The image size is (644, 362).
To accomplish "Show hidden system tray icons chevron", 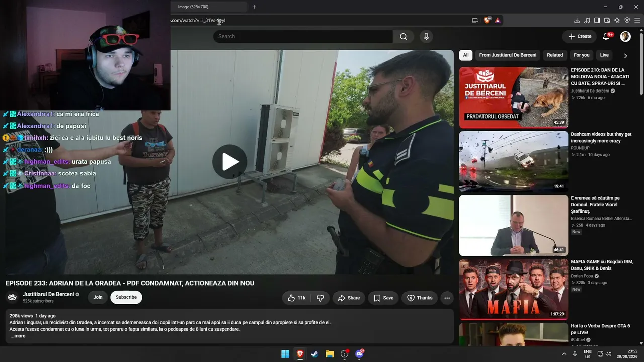I will [x=563, y=354].
